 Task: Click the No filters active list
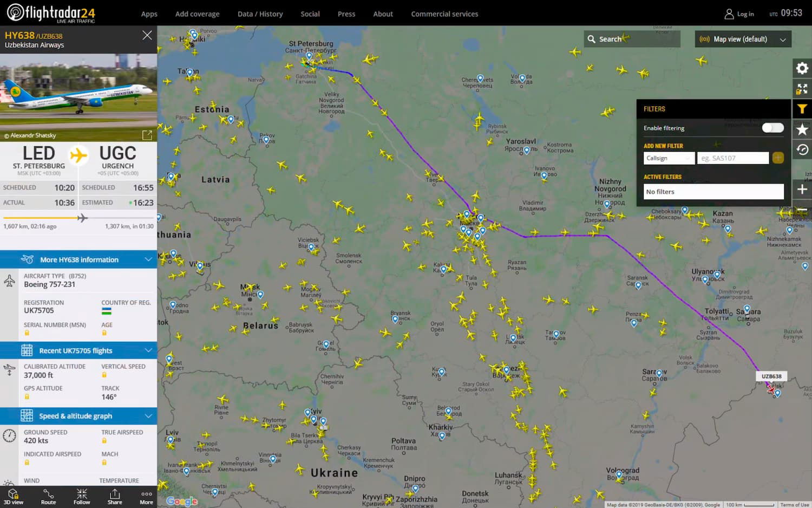[713, 192]
